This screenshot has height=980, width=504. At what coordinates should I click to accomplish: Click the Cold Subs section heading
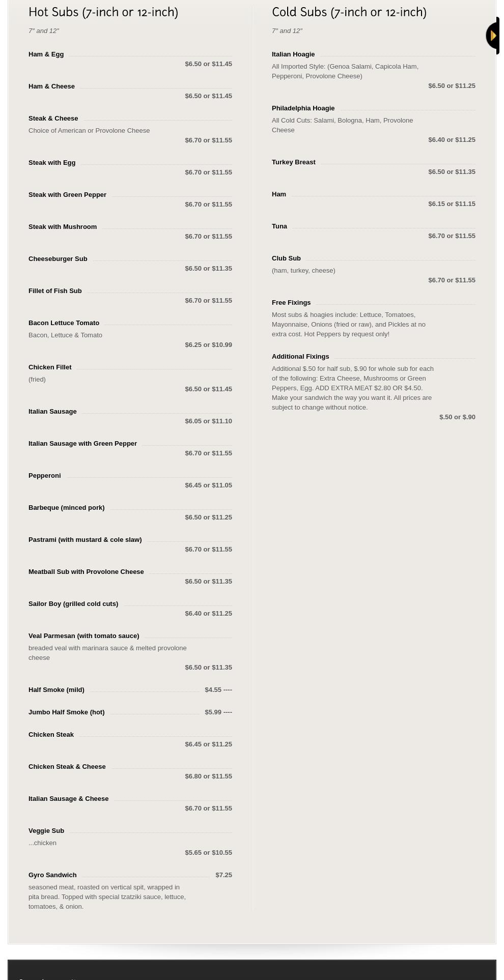(349, 12)
